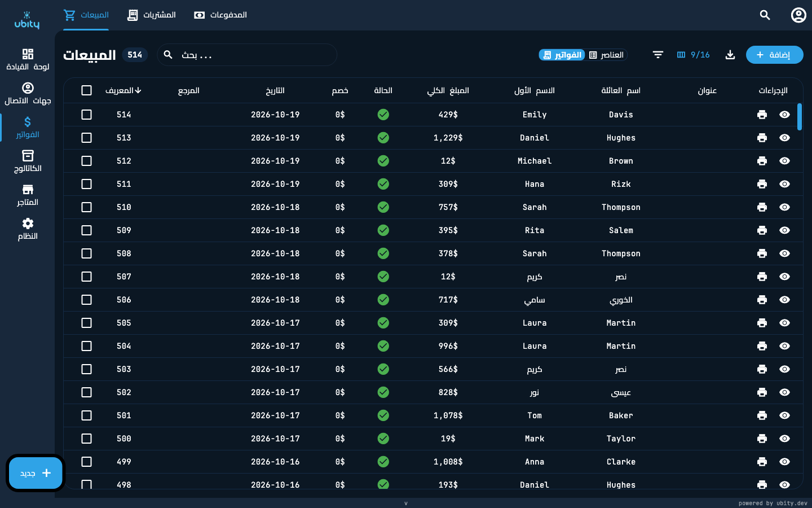Viewport: 812px width, 508px height.
Task: Download the sales list via export icon
Action: pos(730,55)
